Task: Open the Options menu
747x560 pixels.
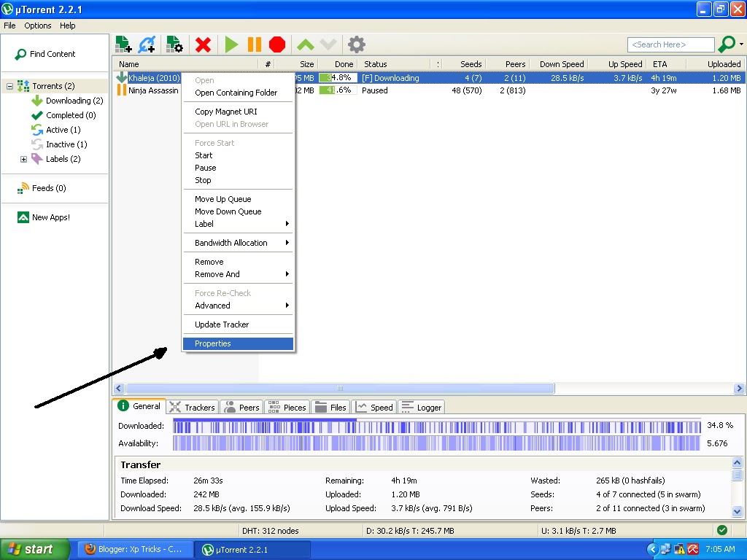Action: [38, 26]
